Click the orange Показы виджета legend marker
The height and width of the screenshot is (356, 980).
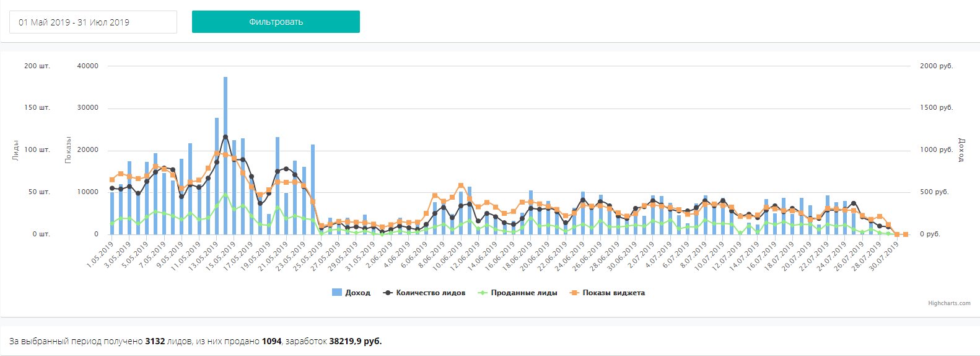(574, 293)
